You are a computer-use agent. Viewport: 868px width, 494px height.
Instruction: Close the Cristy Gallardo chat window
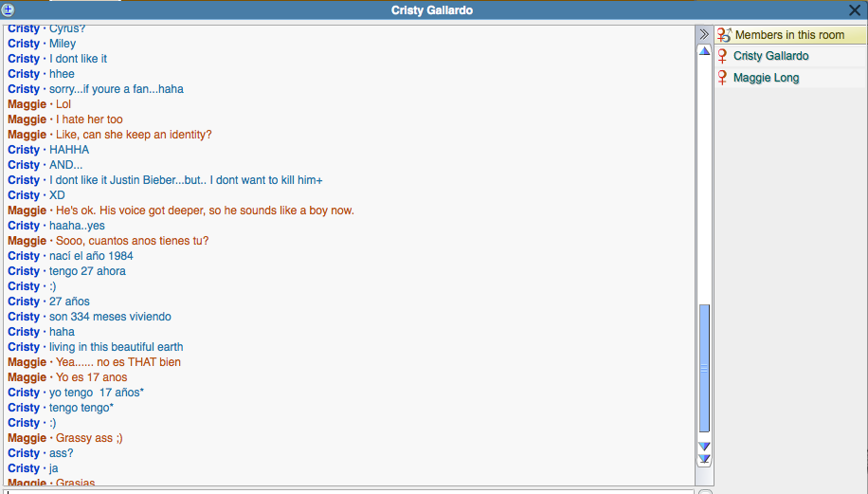[x=854, y=10]
